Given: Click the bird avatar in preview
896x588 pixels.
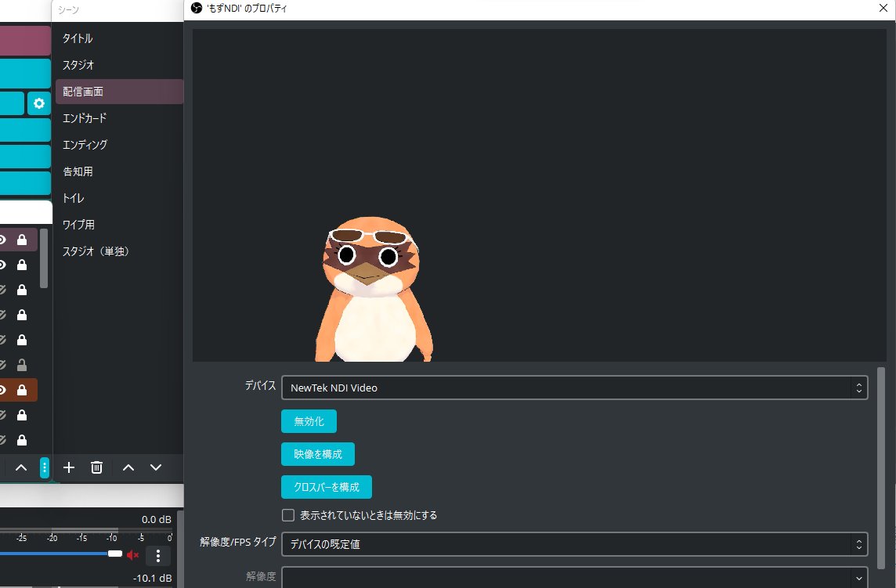Looking at the screenshot, I should pos(374,289).
